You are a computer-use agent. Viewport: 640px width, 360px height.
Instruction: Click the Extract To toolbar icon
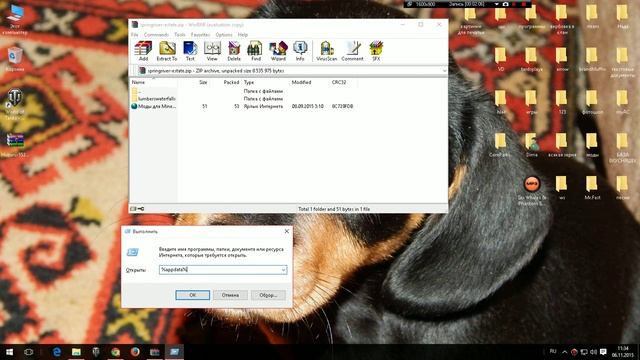167,51
